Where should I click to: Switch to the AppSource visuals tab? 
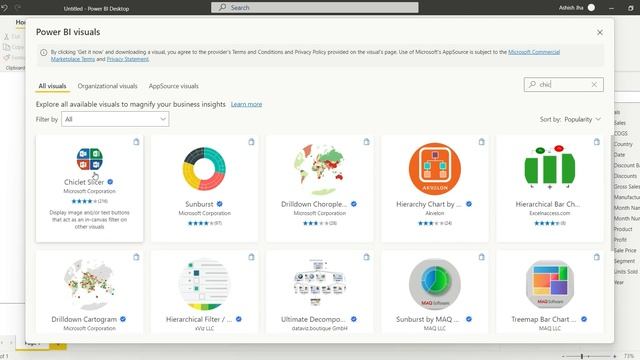coord(173,86)
